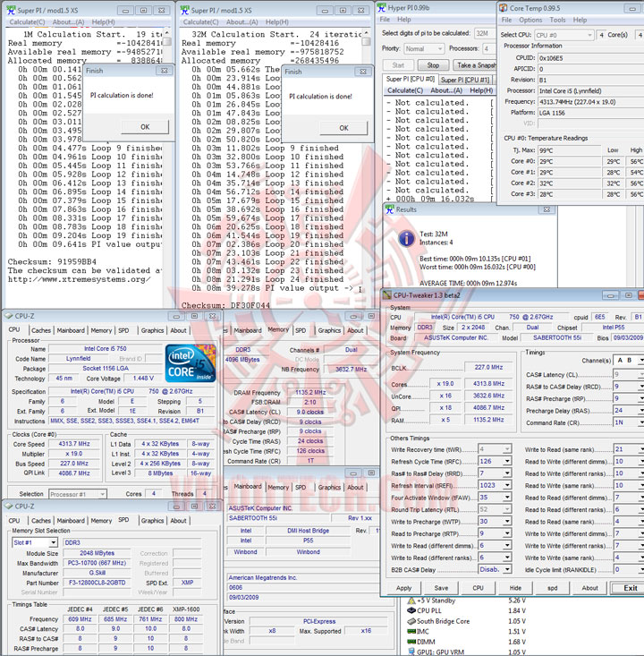Click the DRAM Frequency 1135.2 MHz value
The height and width of the screenshot is (656, 644).
(x=310, y=392)
